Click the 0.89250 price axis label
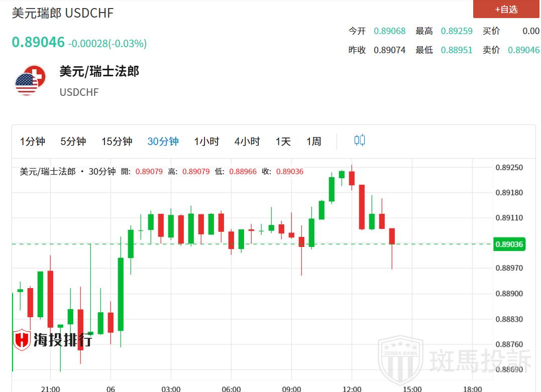The image size is (541, 392). coord(509,167)
